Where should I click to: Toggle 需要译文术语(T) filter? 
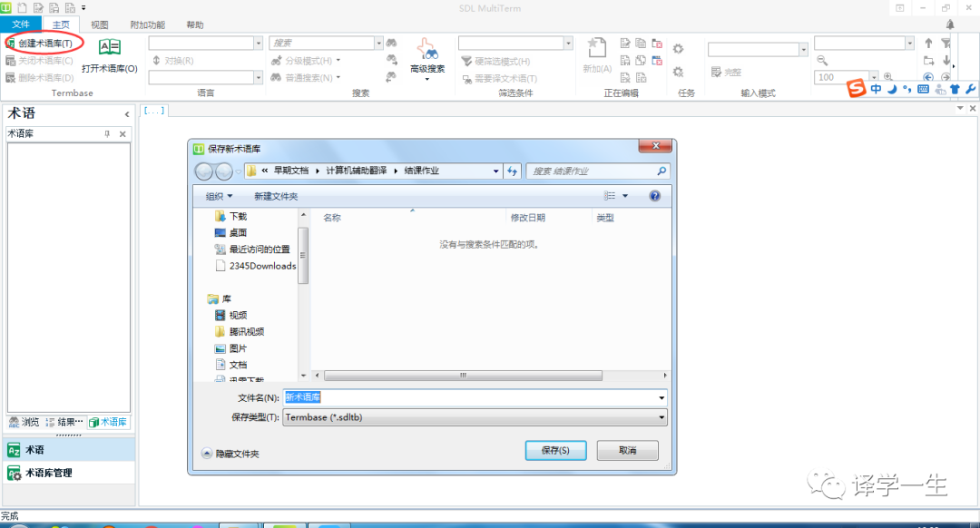(x=500, y=79)
